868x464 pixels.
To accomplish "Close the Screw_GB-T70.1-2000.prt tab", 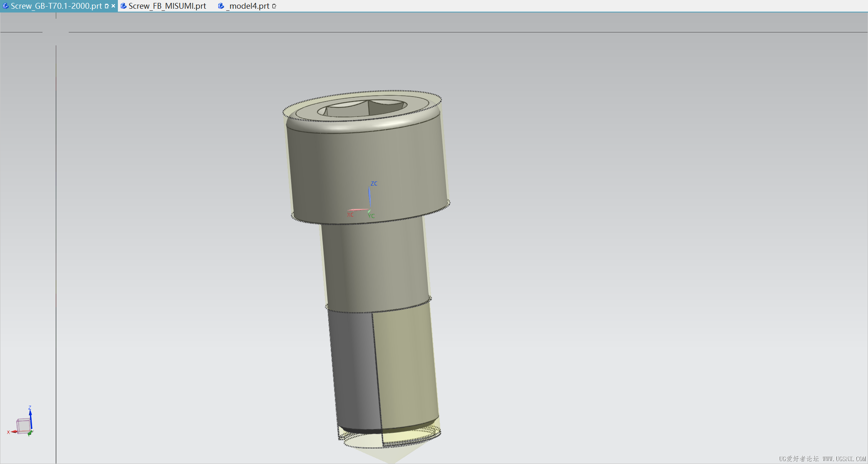I will click(x=113, y=6).
